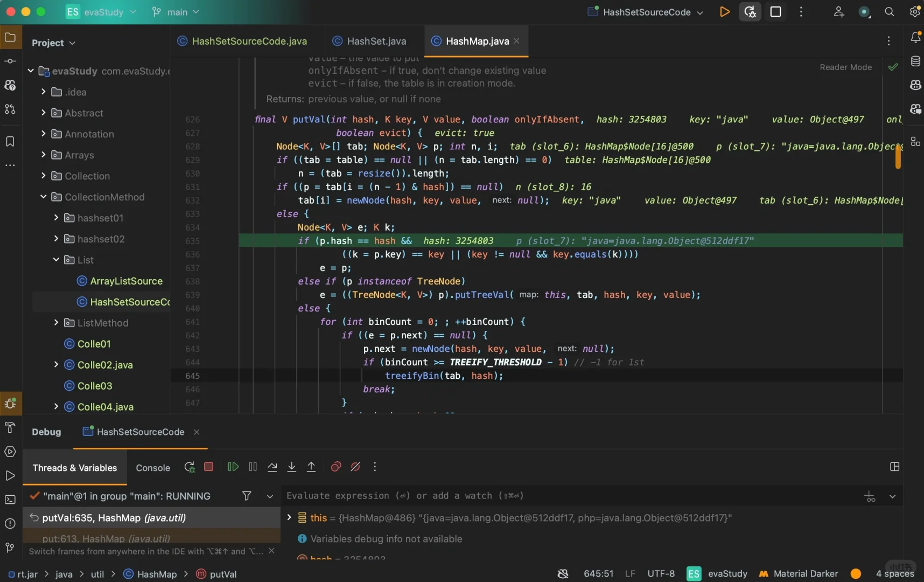Open the Project view dropdown
This screenshot has width=924, height=582.
pos(54,43)
